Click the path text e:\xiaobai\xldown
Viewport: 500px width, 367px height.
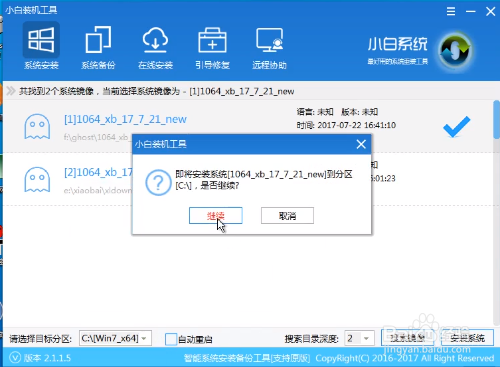tap(98, 190)
